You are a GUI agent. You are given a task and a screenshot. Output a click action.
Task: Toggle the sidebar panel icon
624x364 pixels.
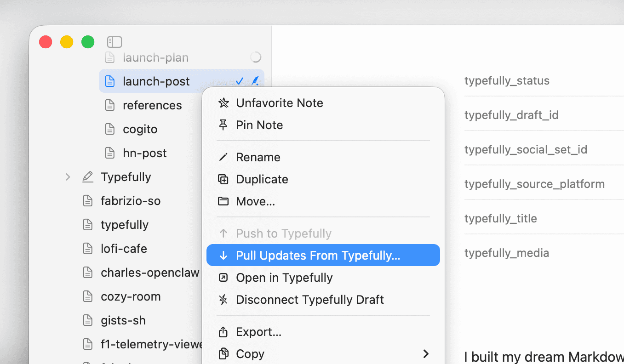click(x=114, y=42)
